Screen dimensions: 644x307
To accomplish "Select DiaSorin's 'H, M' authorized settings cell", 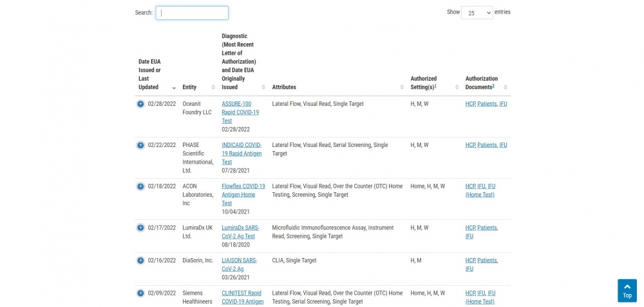I will point(415,261).
